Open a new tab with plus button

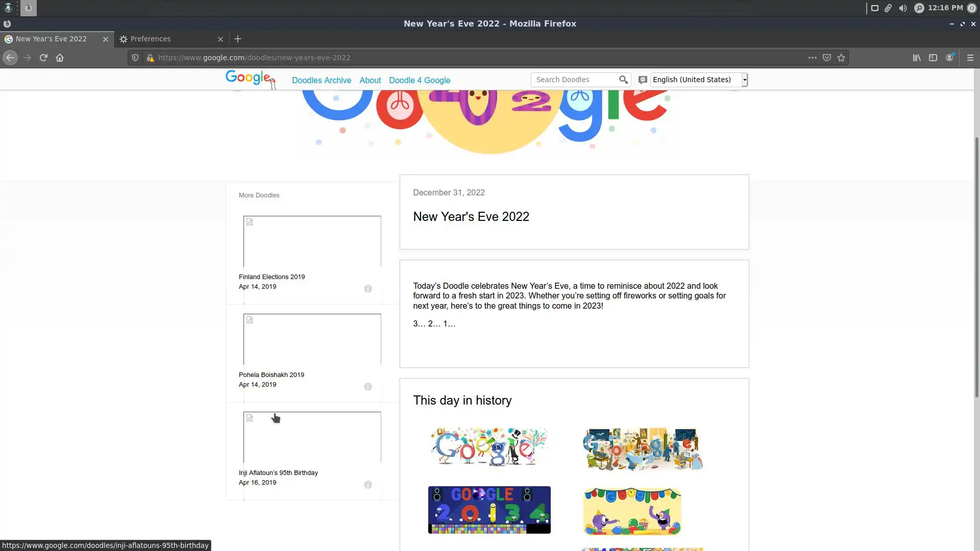coord(238,39)
